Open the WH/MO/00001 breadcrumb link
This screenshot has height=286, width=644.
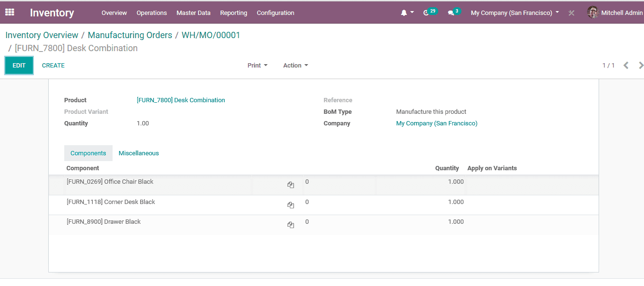pyautogui.click(x=211, y=35)
